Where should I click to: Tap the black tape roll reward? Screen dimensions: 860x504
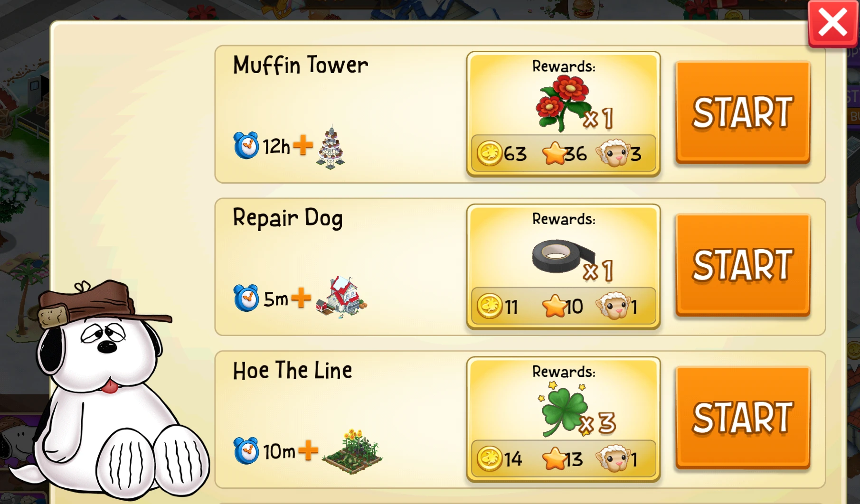tap(562, 256)
